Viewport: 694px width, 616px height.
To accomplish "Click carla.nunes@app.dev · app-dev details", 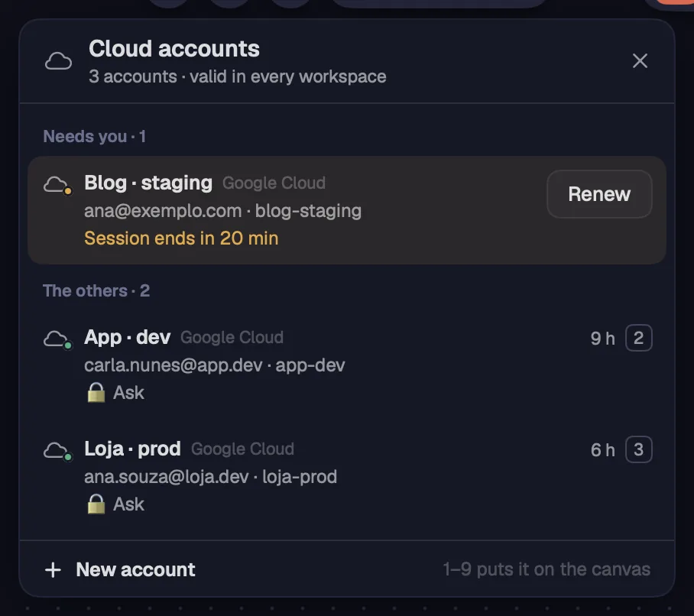I will [x=215, y=365].
